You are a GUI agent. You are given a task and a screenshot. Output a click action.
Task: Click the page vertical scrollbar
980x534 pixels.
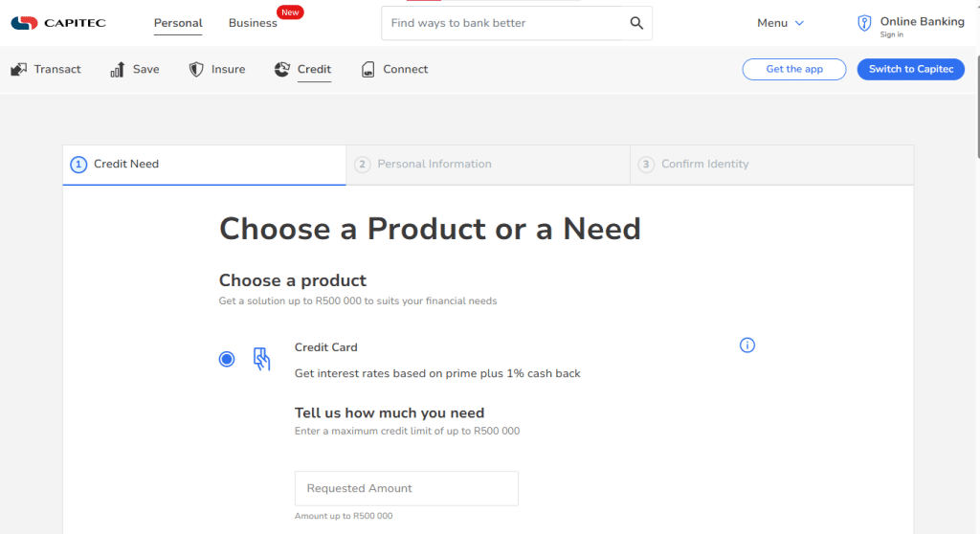(x=976, y=267)
